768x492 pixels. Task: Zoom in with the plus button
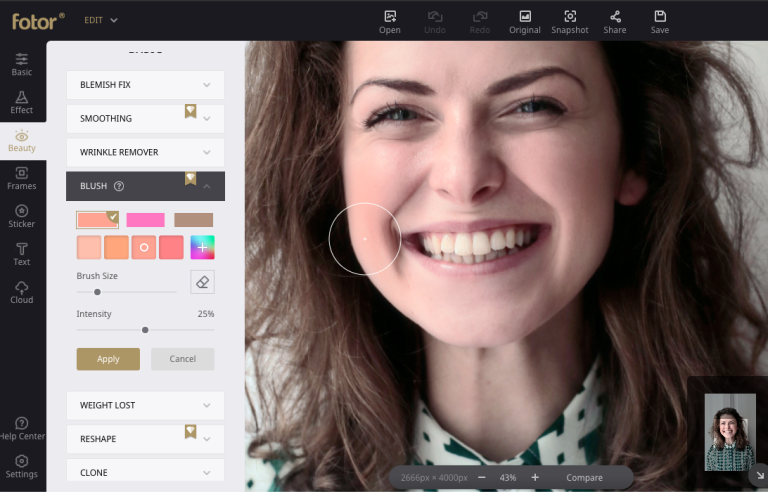[535, 477]
